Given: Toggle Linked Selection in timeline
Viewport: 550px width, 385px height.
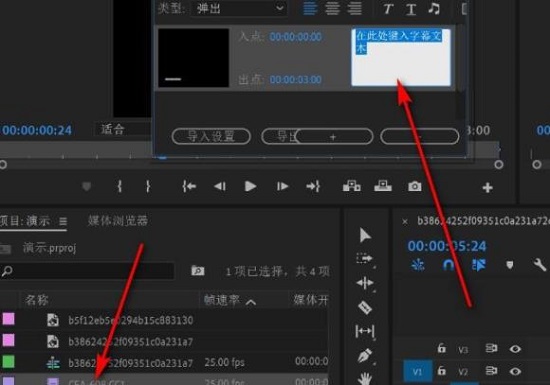Looking at the screenshot, I should (x=479, y=265).
